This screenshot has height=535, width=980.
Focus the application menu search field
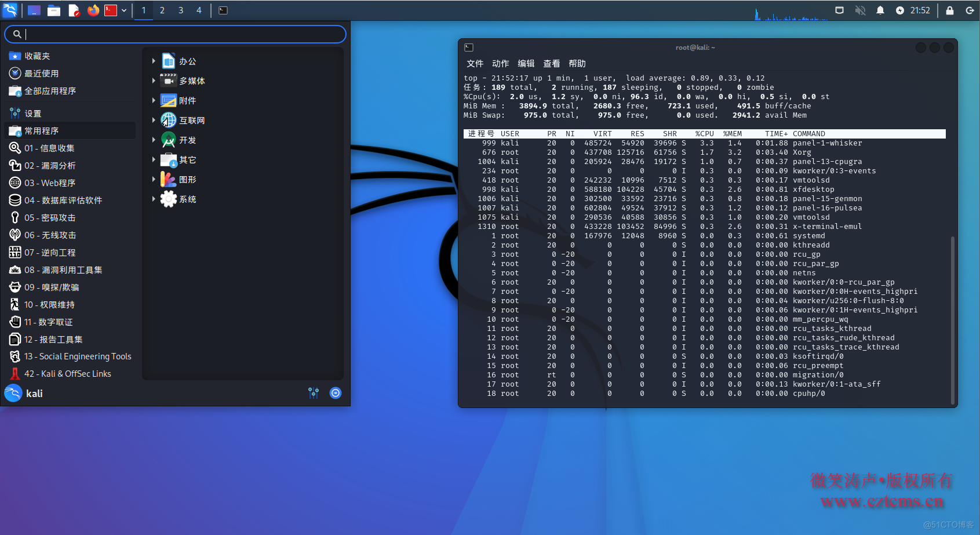[175, 34]
